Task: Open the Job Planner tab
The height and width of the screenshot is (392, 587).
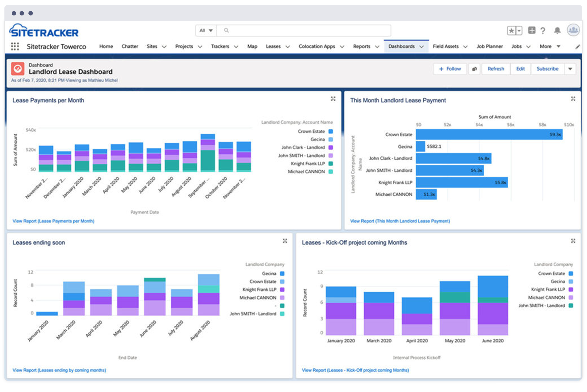Action: tap(490, 46)
